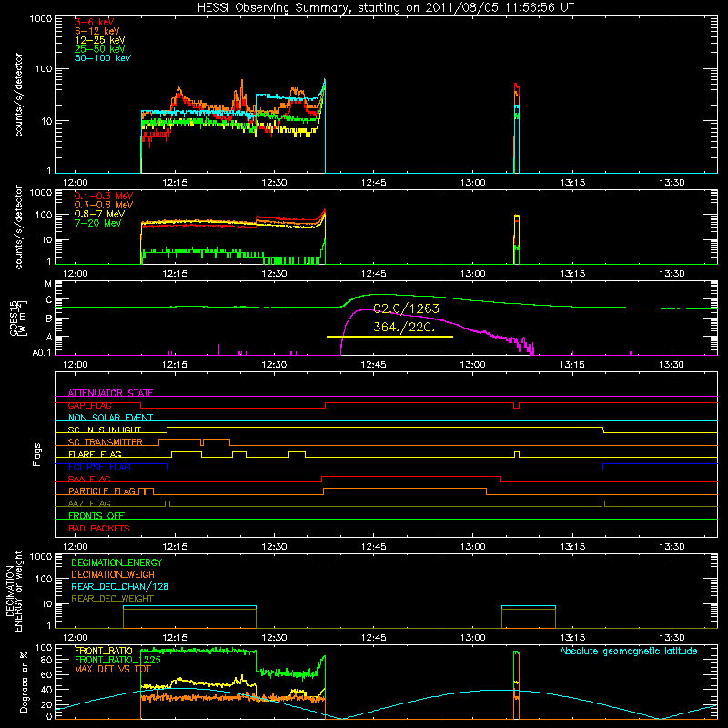
Task: Click the 12:30 tick under the GOES panel
Action: pos(275,365)
